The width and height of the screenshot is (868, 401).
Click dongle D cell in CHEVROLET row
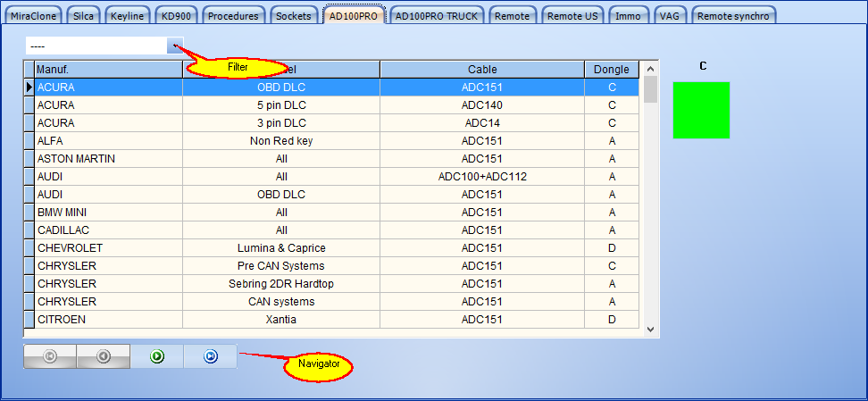click(x=612, y=248)
